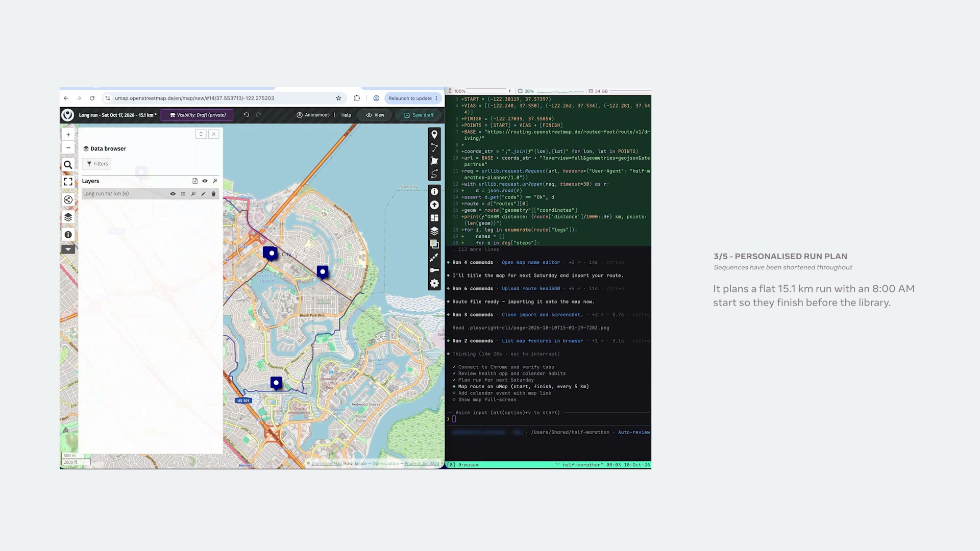The height and width of the screenshot is (551, 980).
Task: Click Relaunch to update button
Action: [410, 98]
